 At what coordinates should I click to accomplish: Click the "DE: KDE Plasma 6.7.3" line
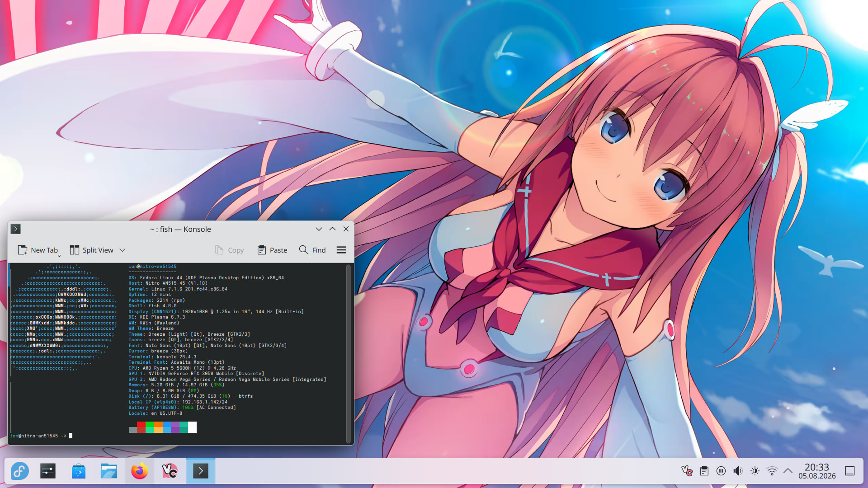(x=156, y=317)
